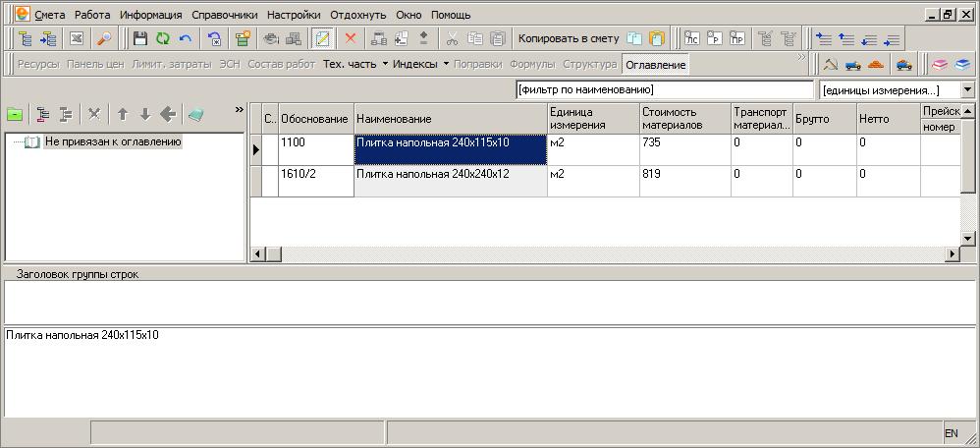Click the table horizontal scrollbar left arrow
Screen dimensions: 980x448
(257, 253)
